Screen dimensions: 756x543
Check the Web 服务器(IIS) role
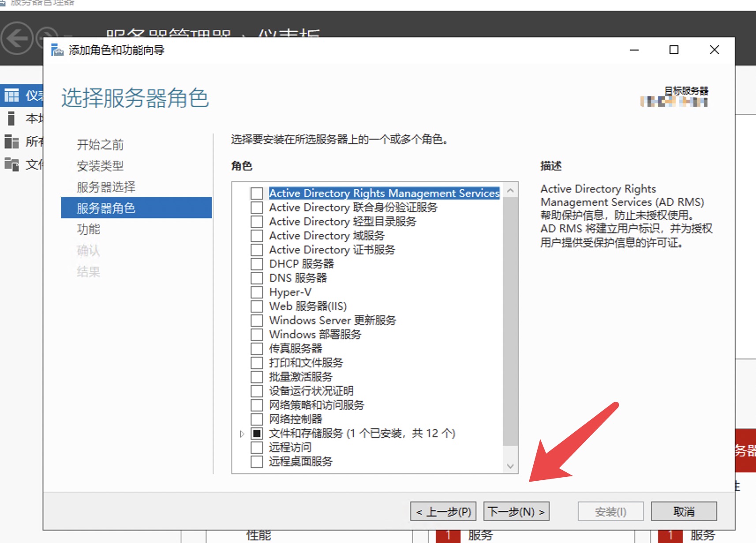[x=257, y=306]
